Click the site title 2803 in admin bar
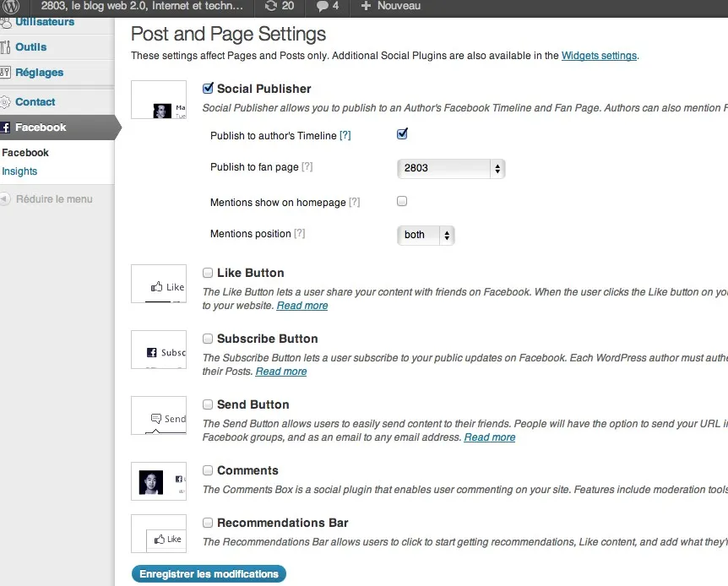 pos(142,6)
